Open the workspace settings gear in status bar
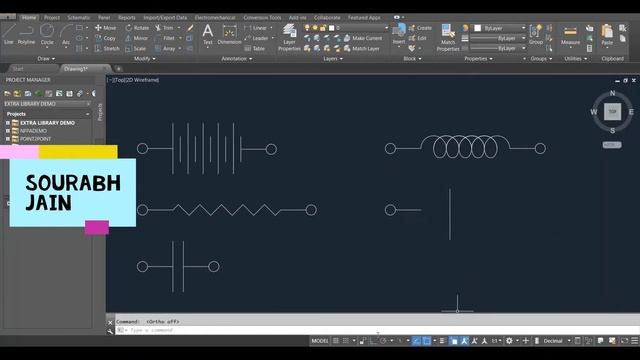Screen dimensions: 640x360 point(509,340)
